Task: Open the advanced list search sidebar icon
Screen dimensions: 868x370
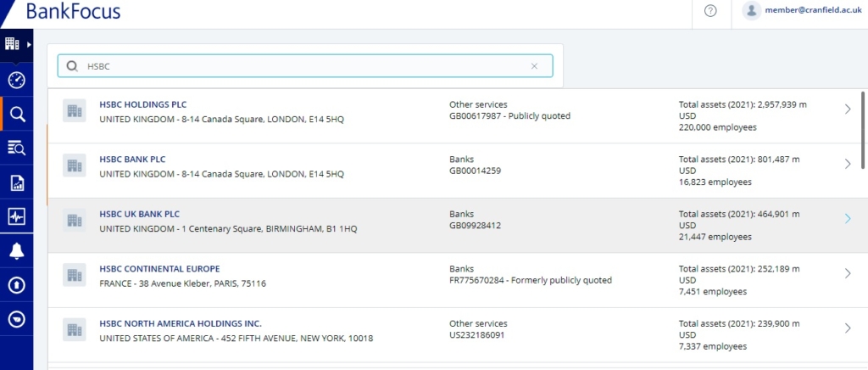Action: click(x=16, y=149)
